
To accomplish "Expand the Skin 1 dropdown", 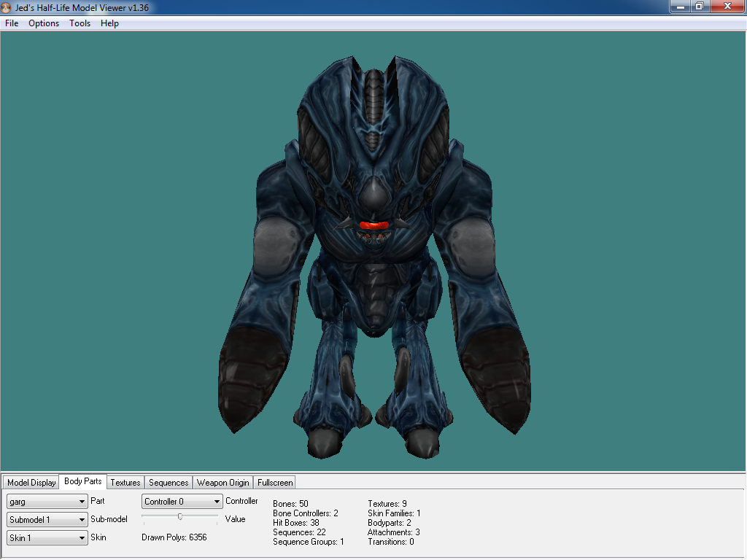I will tap(47, 537).
